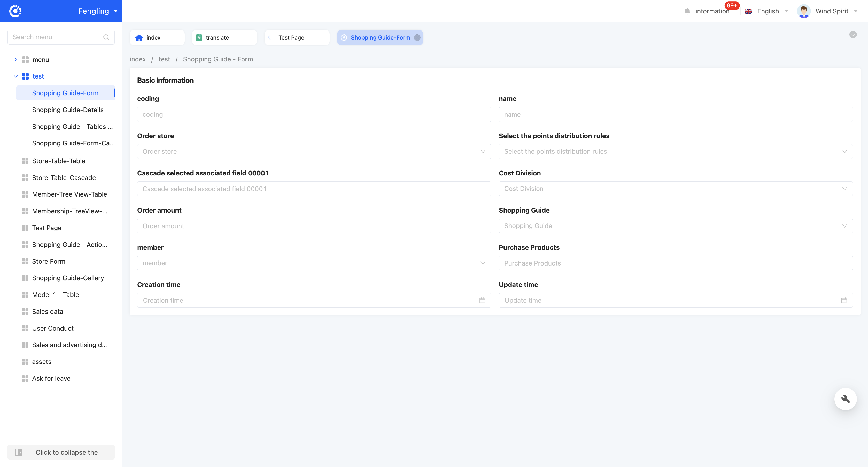Click into the coding input field
This screenshot has width=868, height=467.
click(314, 114)
